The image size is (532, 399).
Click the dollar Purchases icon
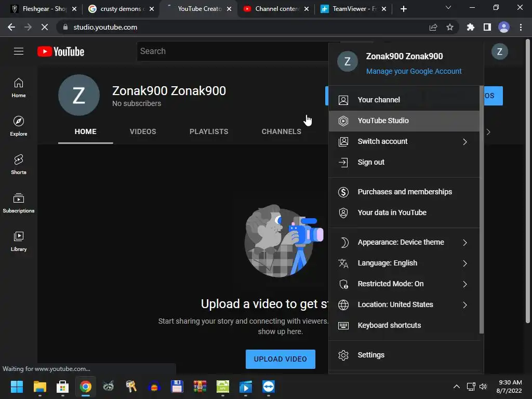coord(343,192)
